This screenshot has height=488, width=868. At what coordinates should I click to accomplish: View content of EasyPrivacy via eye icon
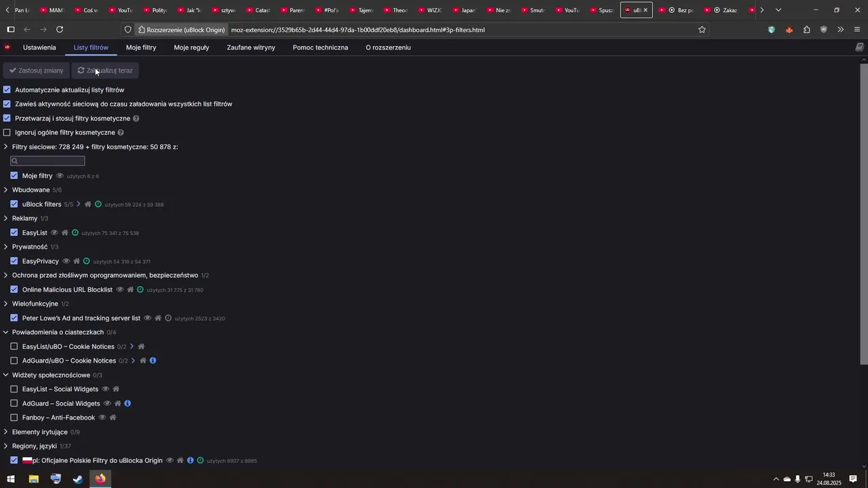(x=66, y=262)
